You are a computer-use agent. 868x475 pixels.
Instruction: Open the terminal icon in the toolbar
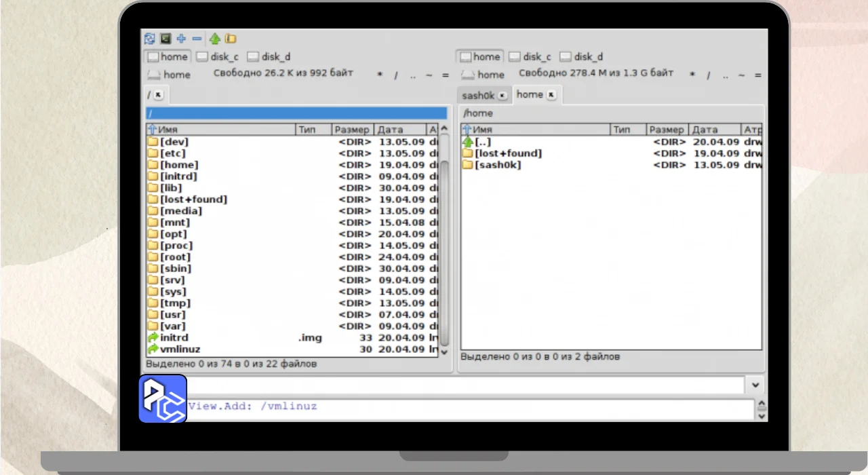(165, 39)
